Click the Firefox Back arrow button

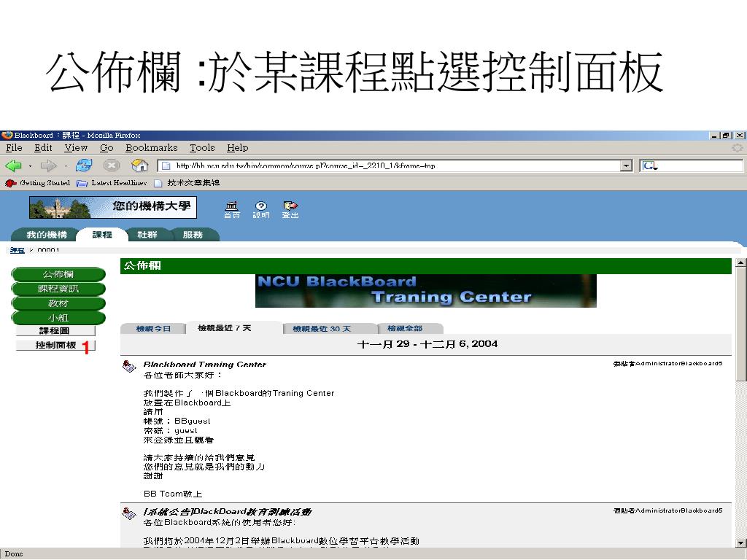[x=13, y=166]
